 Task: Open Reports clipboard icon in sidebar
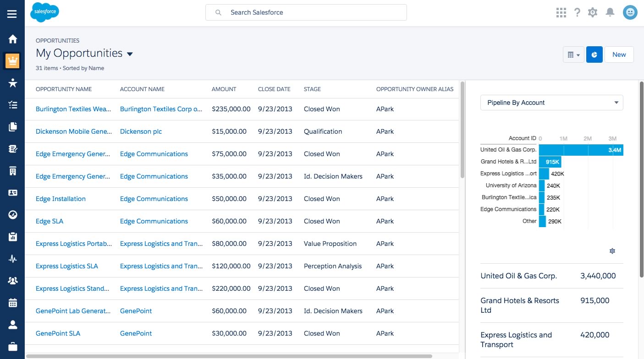[13, 237]
